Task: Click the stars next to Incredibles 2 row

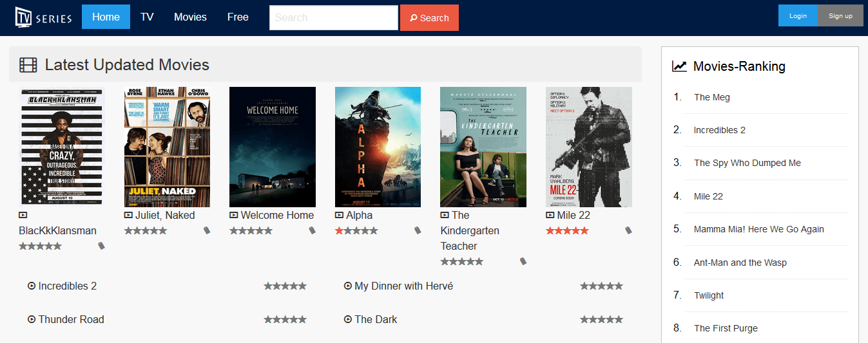Action: [x=285, y=286]
